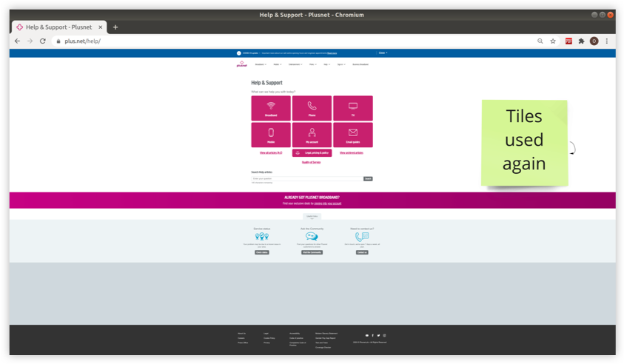Bookmark this page with star icon
Viewport: 624px width, 364px height.
553,41
